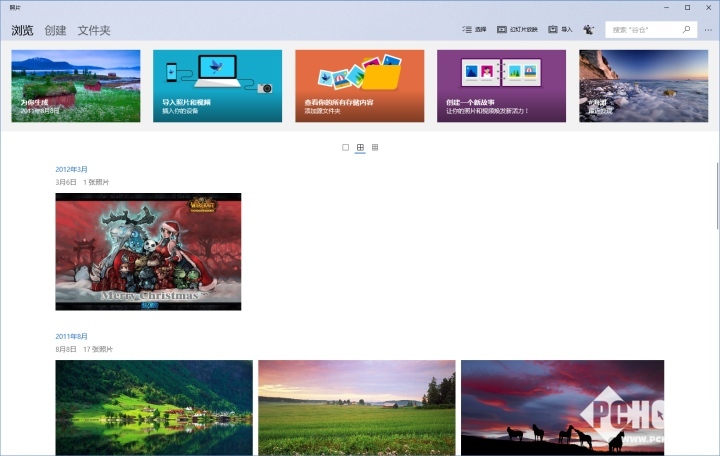Open the 导入照片和视频 card

[218, 86]
